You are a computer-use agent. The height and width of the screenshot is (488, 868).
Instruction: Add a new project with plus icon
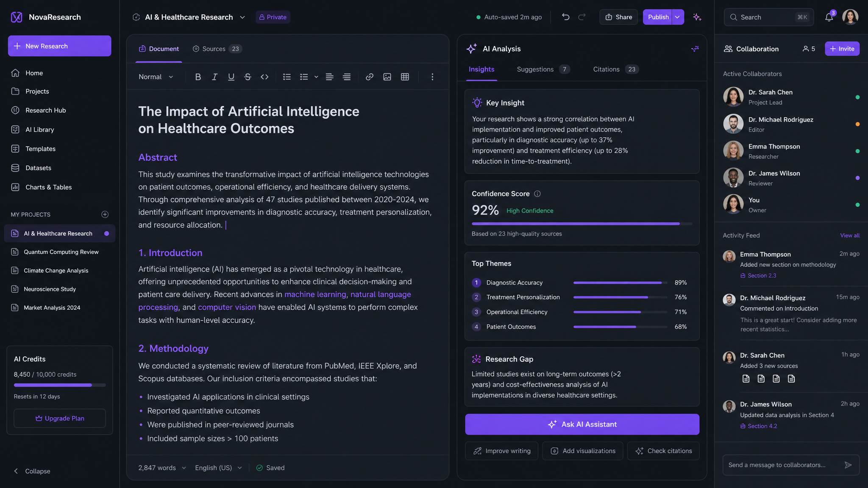[x=105, y=214]
